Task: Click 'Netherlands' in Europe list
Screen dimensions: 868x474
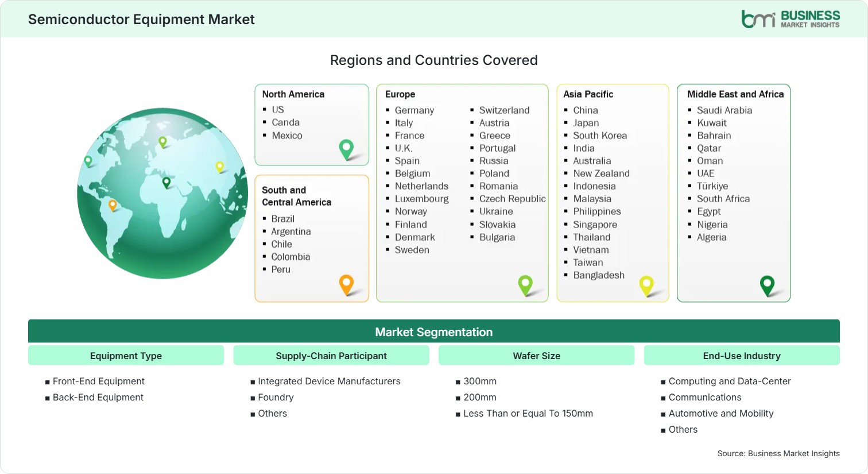Action: coord(422,186)
